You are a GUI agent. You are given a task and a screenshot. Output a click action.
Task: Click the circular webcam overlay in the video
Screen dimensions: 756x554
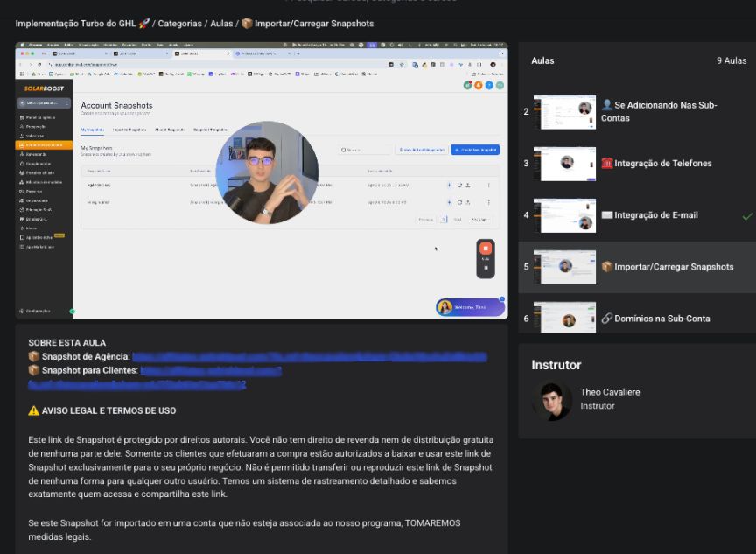[x=267, y=172]
